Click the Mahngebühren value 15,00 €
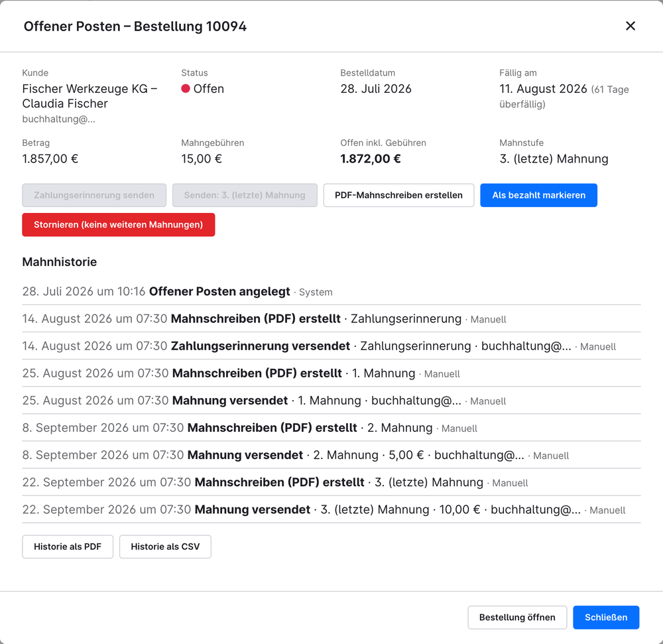The height and width of the screenshot is (644, 663). pos(202,159)
